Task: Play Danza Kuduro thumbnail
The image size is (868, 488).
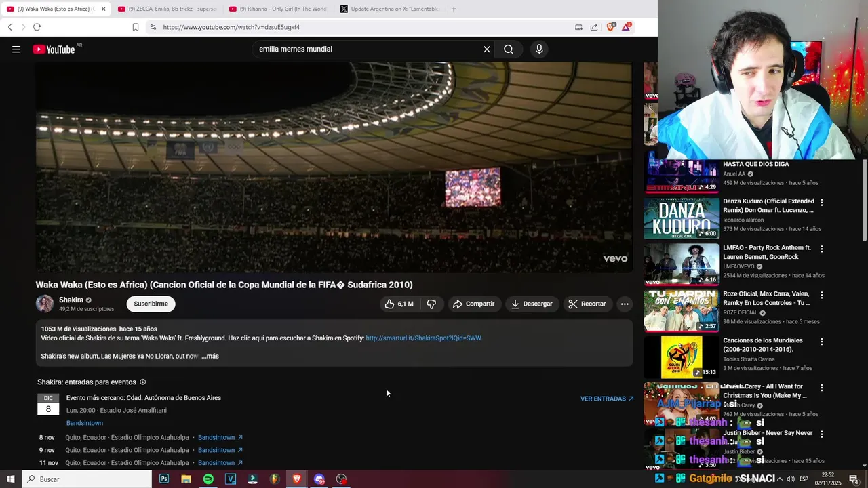Action: (x=682, y=218)
